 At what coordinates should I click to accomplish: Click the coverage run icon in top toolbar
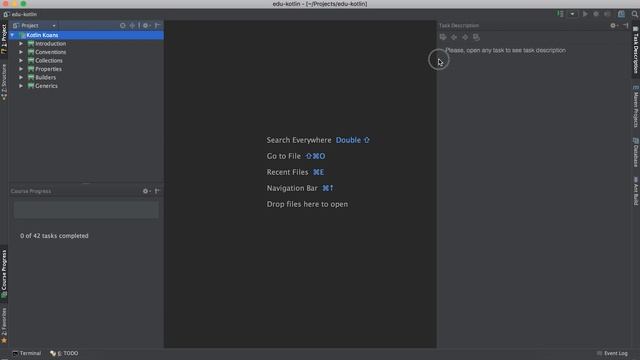[x=607, y=14]
